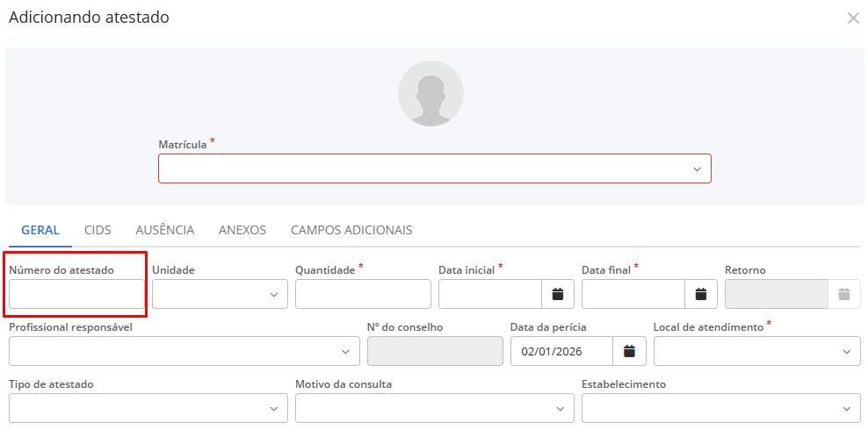Open the Data final calendar picker
This screenshot has height=430, width=868.
pos(701,294)
